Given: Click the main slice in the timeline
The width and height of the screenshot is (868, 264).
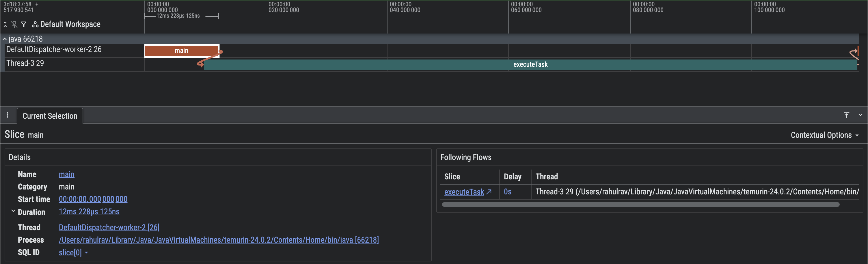Looking at the screenshot, I should tap(182, 50).
